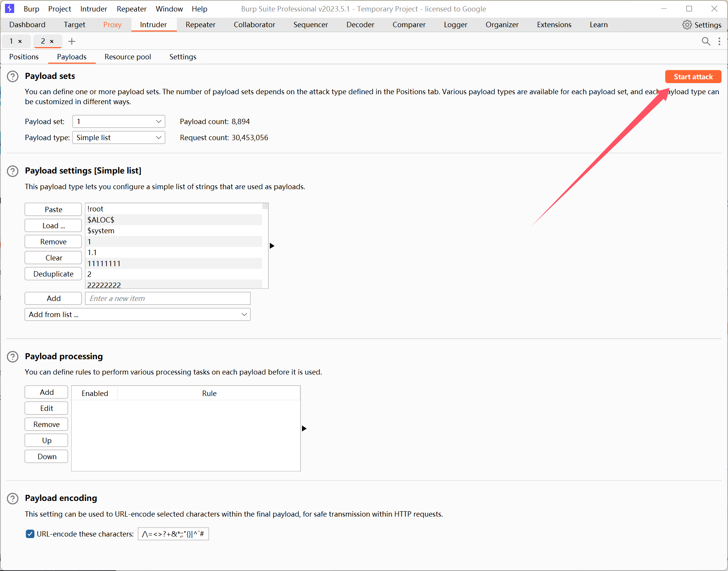
Task: Add a payload processing rule
Action: 46,392
